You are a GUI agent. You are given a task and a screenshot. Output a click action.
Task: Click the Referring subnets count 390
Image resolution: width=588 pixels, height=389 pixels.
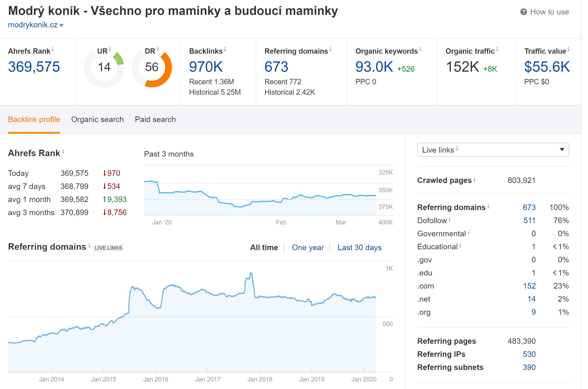[x=529, y=367]
